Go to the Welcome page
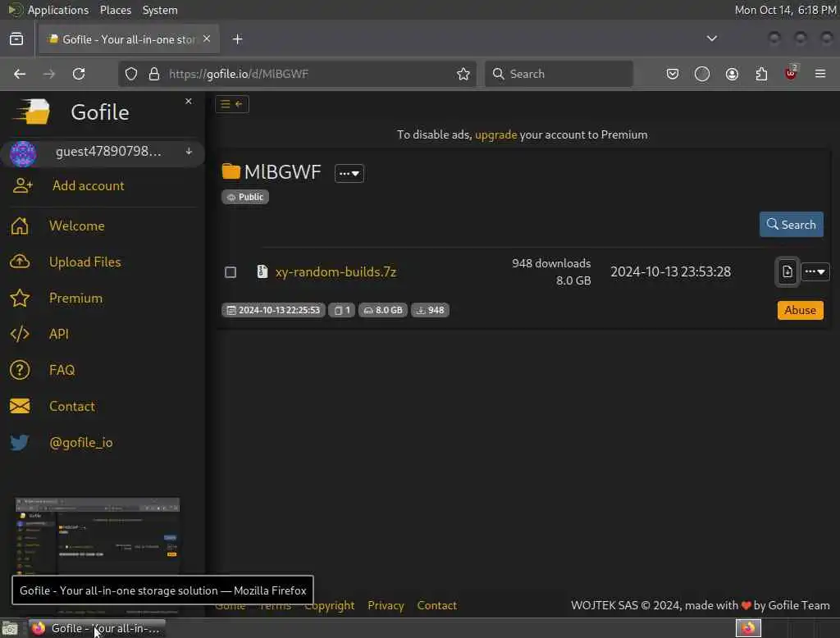 click(x=76, y=226)
